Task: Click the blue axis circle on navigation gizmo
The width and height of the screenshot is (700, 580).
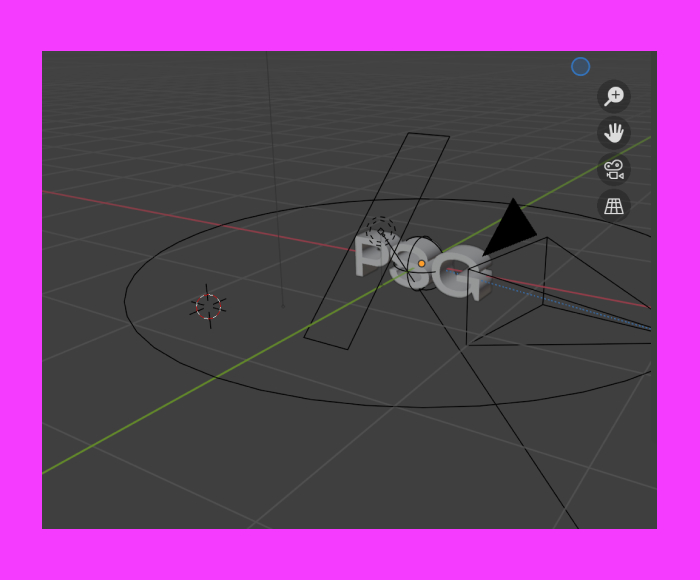Action: click(580, 67)
